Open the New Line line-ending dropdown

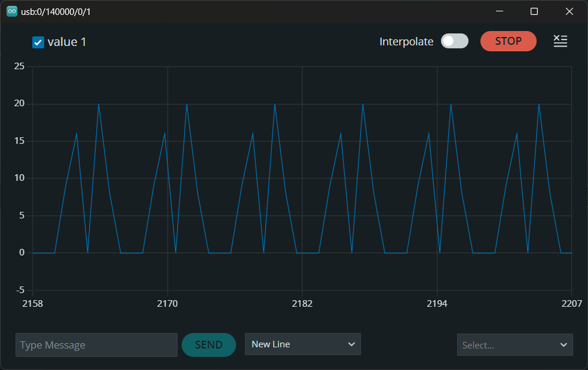[x=302, y=344]
